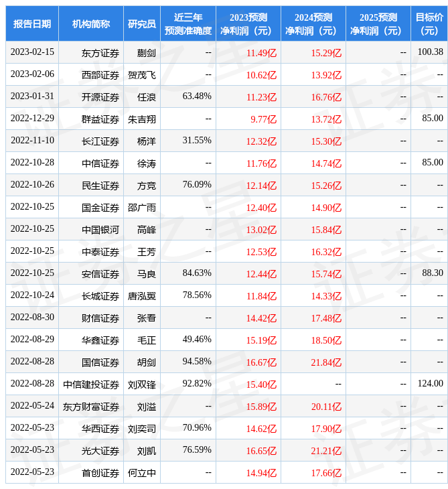Click 2023 forecast 10.62亿

[x=261, y=75]
